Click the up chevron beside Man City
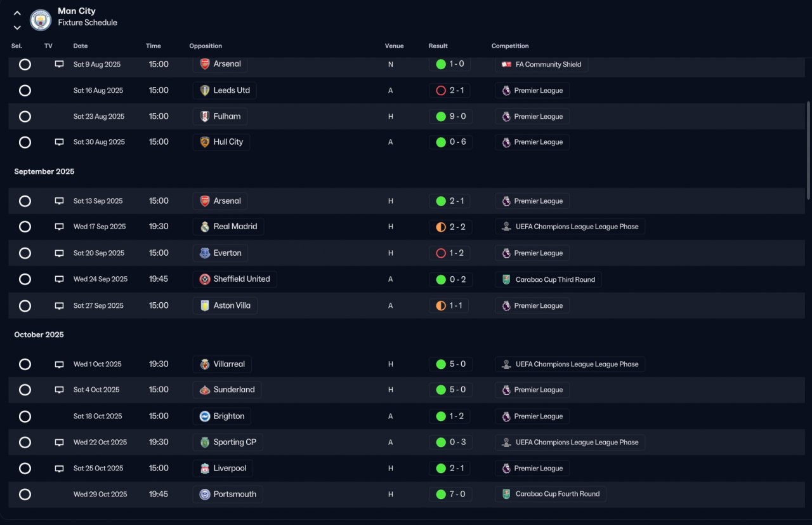This screenshot has height=525, width=812. (17, 13)
